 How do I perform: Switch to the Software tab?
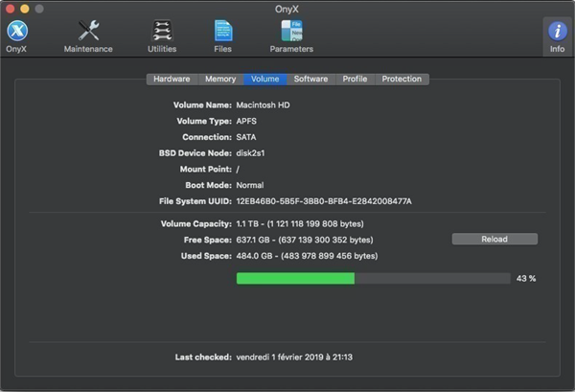pos(310,79)
